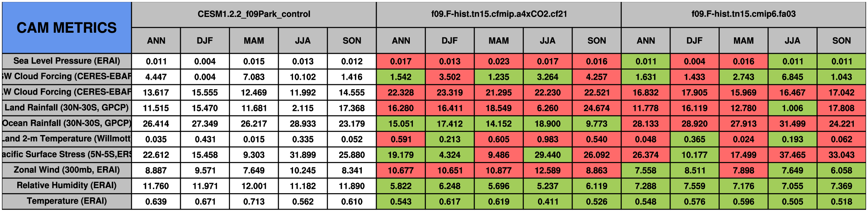Click the CAM METRICS title cell
The image size is (868, 212).
66,28
